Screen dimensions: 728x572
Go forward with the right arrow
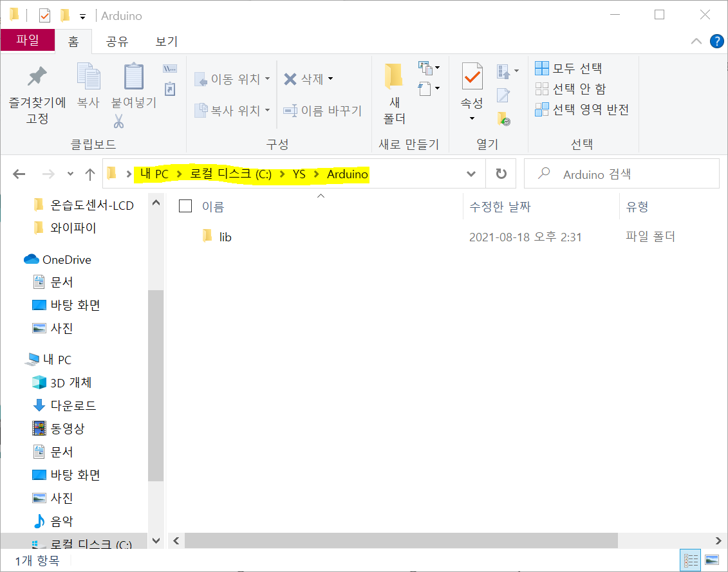tap(48, 174)
